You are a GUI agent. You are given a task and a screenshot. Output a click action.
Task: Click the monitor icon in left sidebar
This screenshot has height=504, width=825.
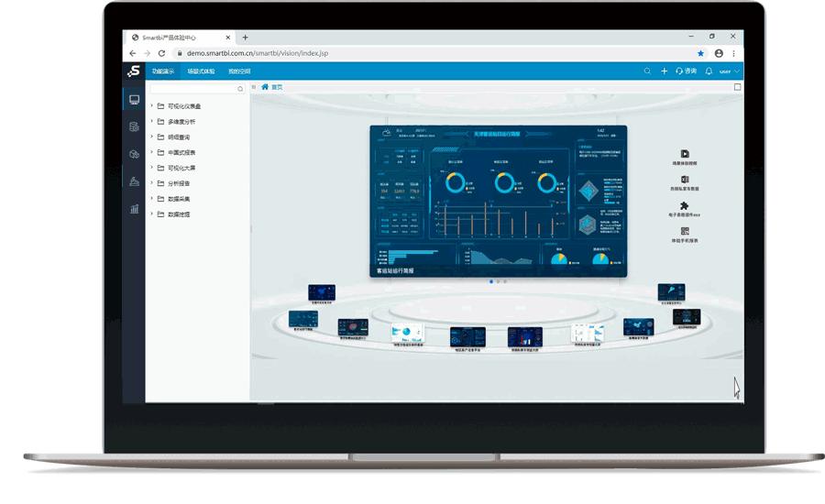[x=135, y=100]
